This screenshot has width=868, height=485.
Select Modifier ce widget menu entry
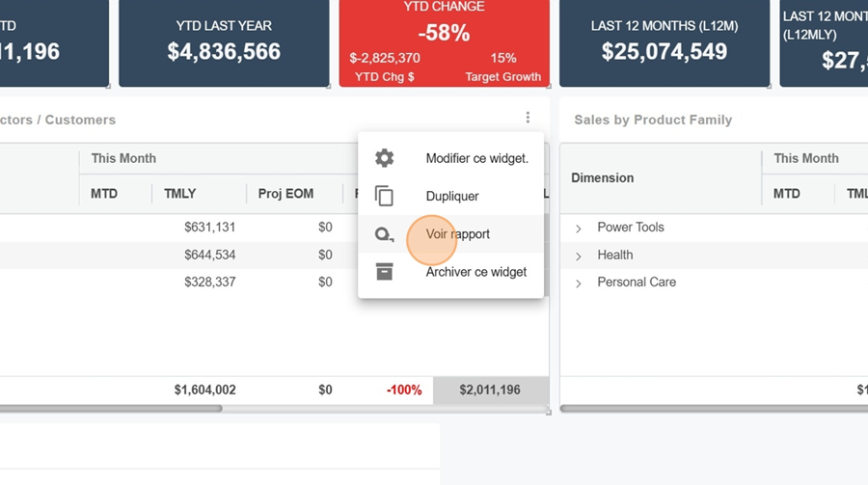(x=476, y=158)
